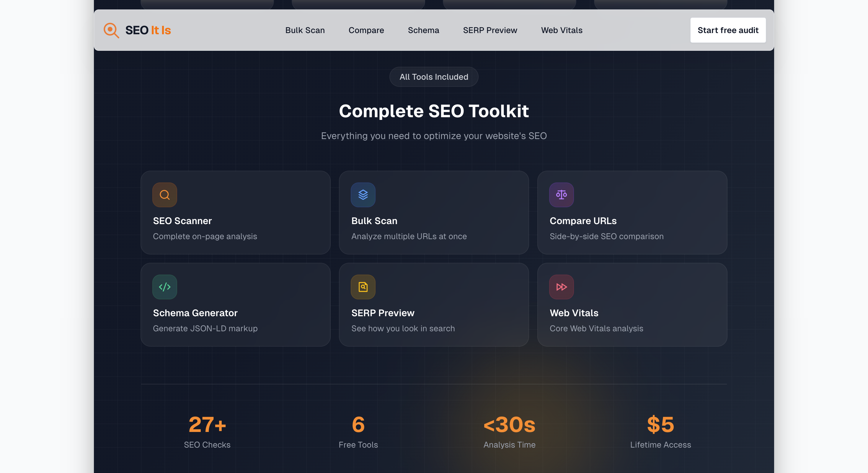The height and width of the screenshot is (473, 868).
Task: Open Web Vitals from the navbar
Action: [x=562, y=30]
